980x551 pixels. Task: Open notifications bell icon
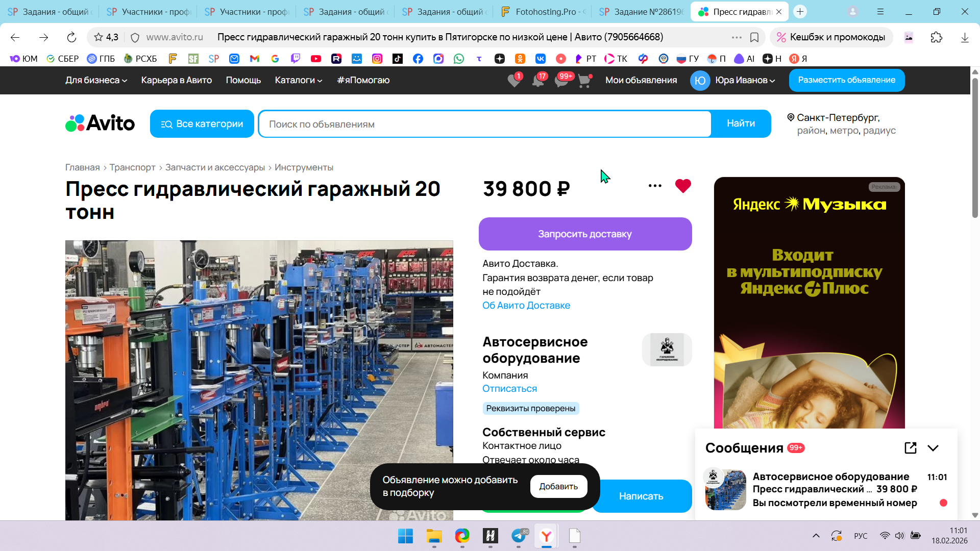click(537, 81)
